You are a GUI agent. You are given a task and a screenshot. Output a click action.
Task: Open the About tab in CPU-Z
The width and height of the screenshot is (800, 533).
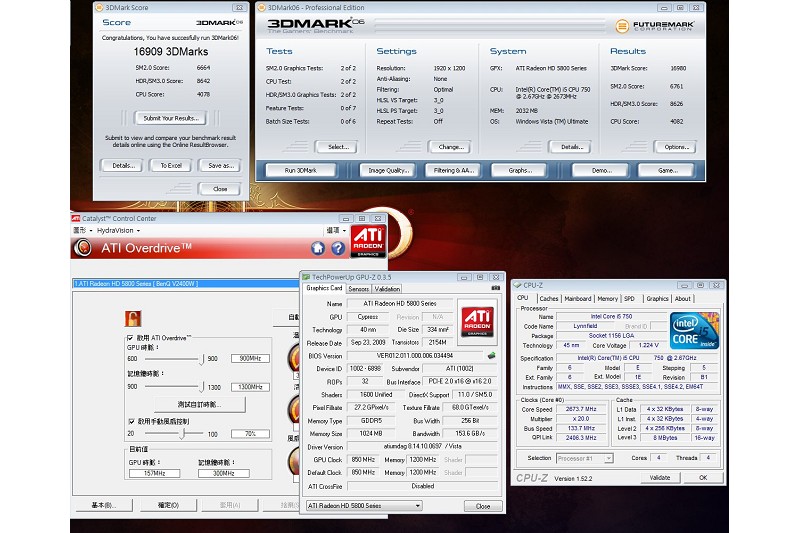(683, 299)
